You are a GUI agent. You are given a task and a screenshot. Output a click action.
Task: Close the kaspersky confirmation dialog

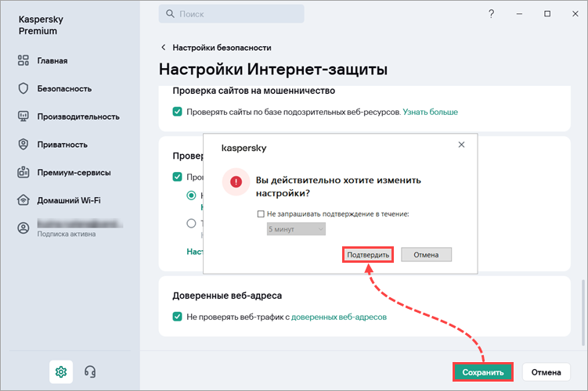(x=462, y=145)
